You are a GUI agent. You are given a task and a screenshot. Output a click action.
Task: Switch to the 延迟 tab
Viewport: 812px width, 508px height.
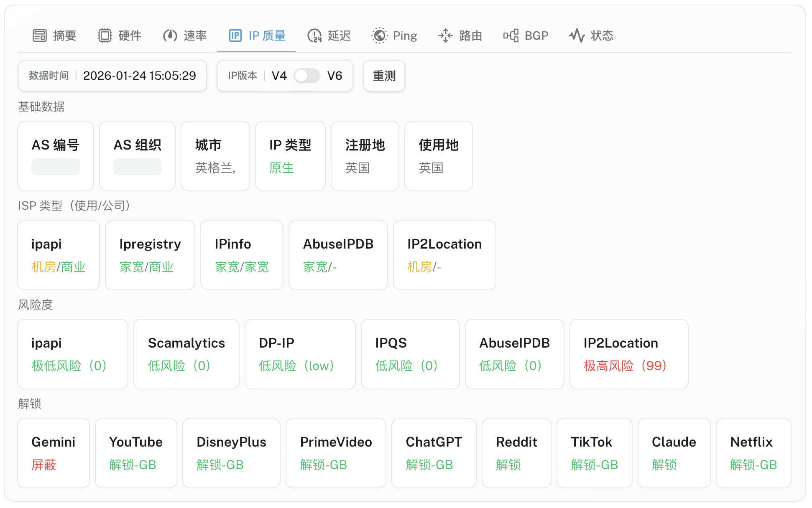coord(339,36)
